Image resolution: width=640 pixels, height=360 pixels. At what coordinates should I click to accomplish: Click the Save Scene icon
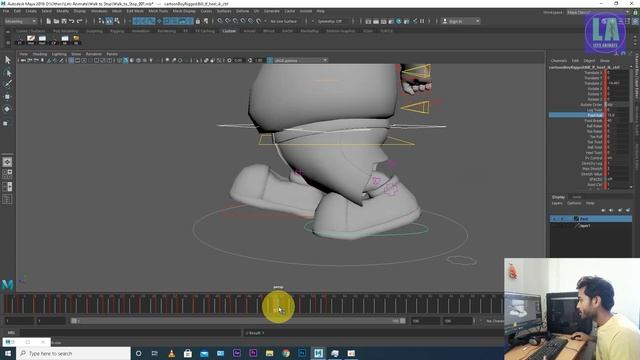coord(64,21)
